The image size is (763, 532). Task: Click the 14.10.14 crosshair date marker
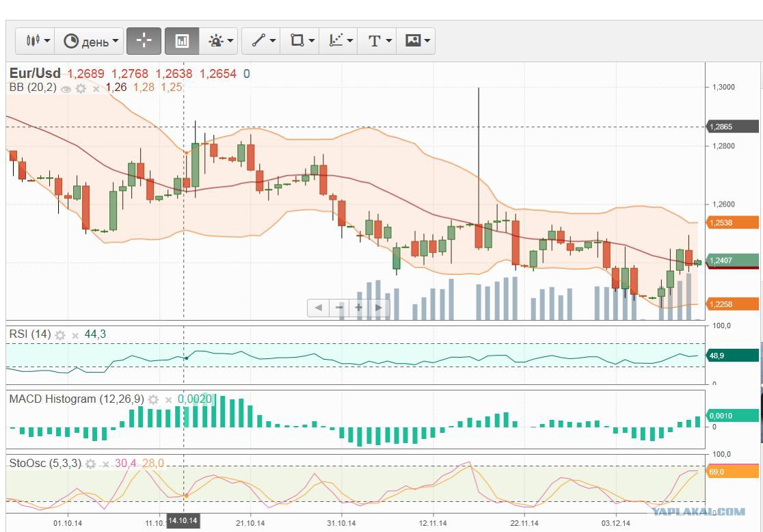pyautogui.click(x=183, y=520)
